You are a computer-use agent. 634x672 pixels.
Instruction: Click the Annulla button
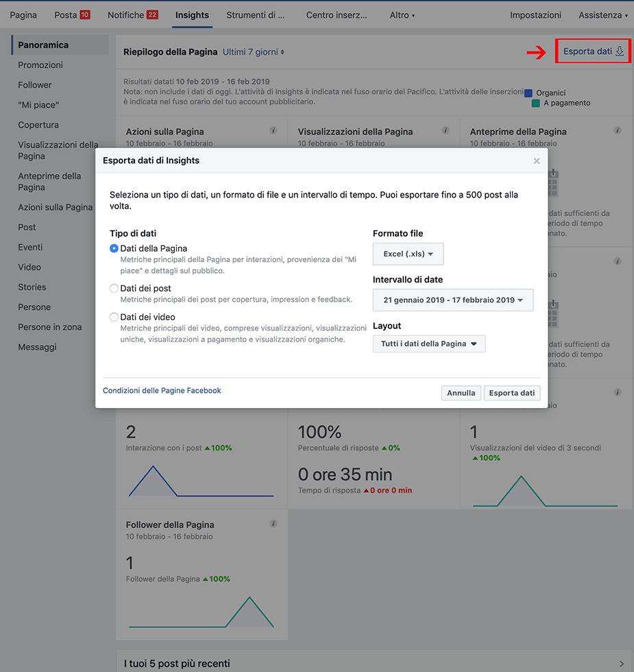461,393
